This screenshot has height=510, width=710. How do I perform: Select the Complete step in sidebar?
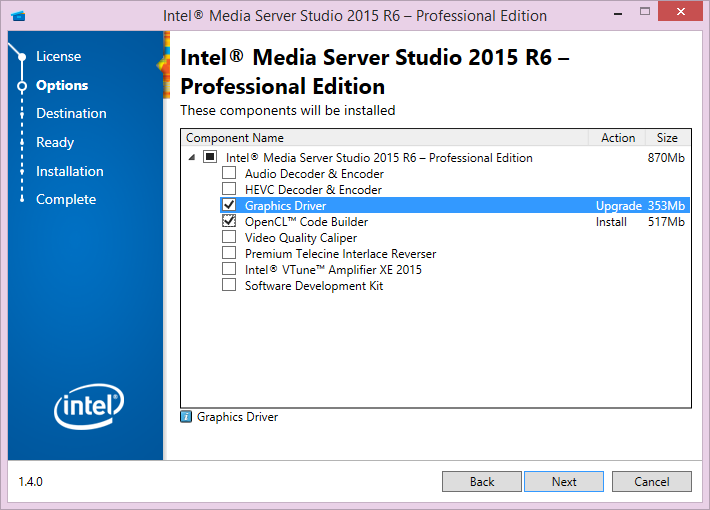click(66, 200)
